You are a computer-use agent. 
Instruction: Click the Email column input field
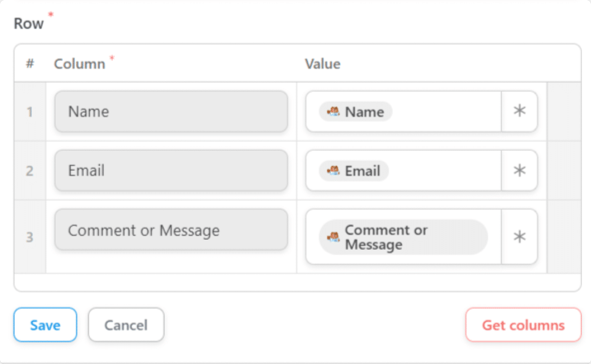[x=171, y=171]
